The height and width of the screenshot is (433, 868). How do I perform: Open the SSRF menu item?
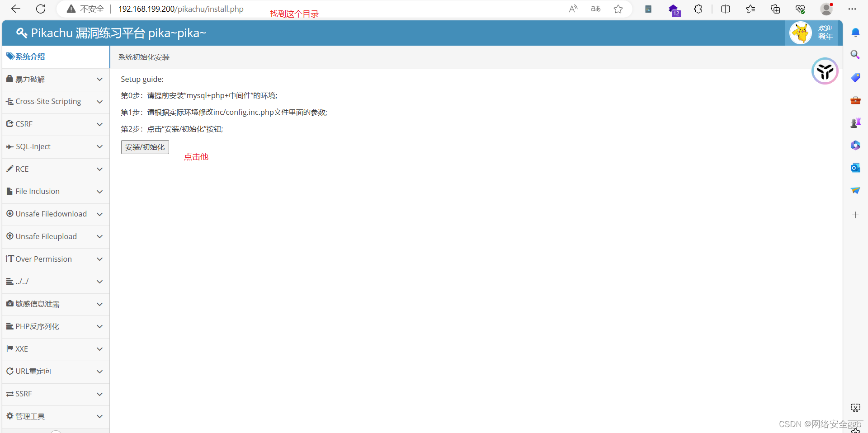[x=56, y=394]
